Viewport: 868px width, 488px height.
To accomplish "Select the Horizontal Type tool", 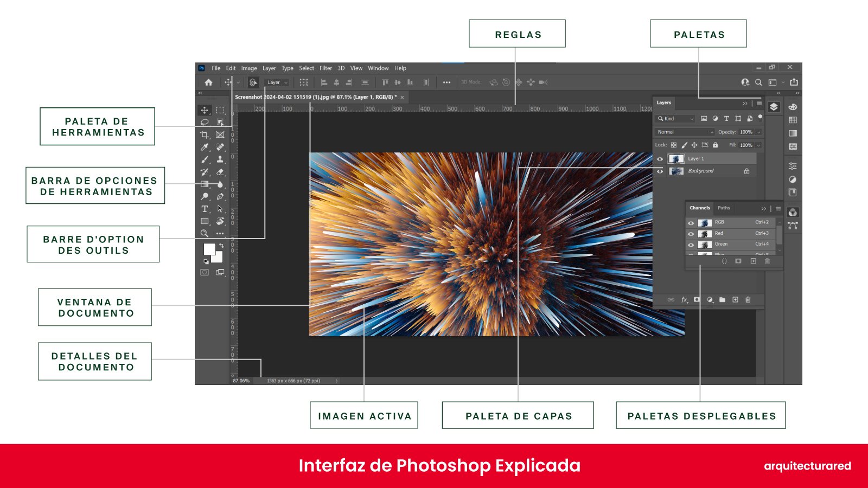I will coord(205,209).
